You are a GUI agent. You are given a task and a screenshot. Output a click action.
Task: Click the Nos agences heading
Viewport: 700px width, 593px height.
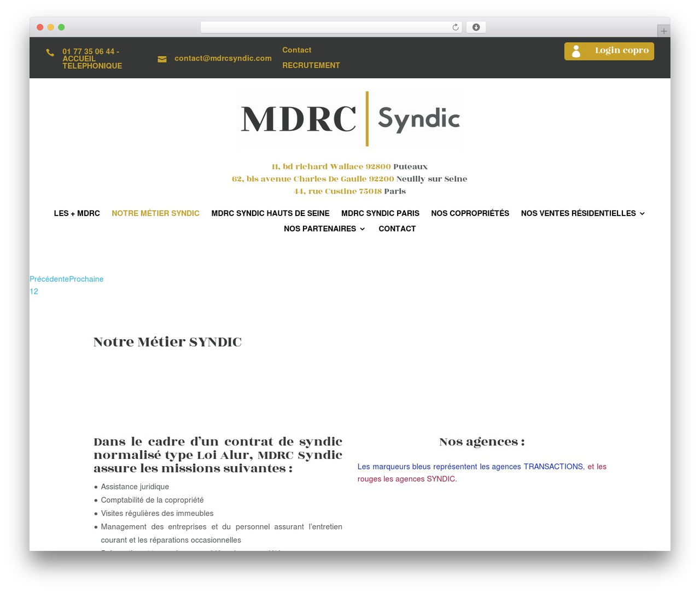[x=482, y=442]
